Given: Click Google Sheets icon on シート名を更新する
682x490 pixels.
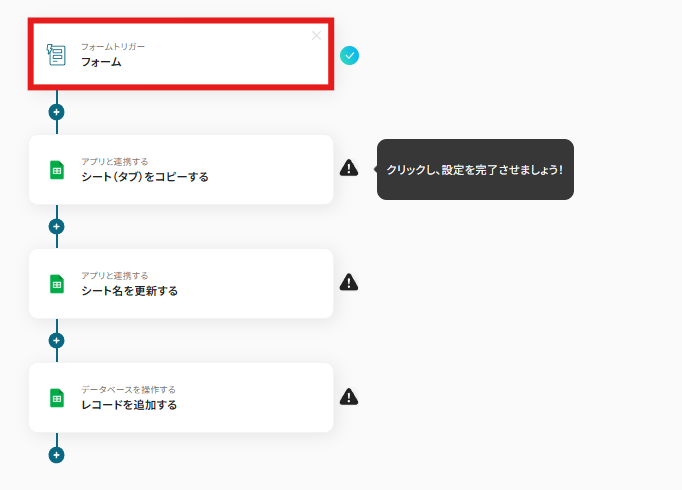Looking at the screenshot, I should pyautogui.click(x=57, y=284).
